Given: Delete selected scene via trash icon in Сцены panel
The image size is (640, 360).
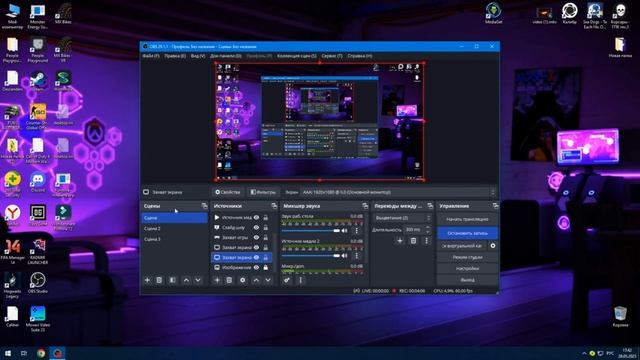Looking at the screenshot, I should 159,280.
